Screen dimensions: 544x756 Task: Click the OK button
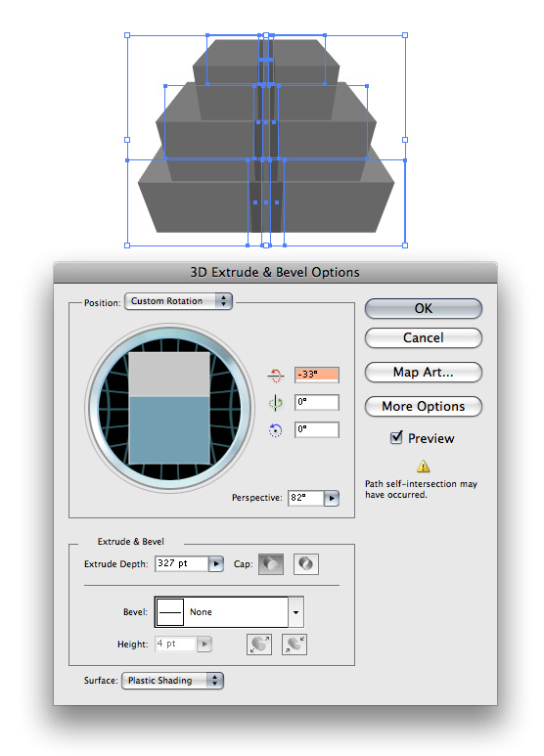point(424,309)
